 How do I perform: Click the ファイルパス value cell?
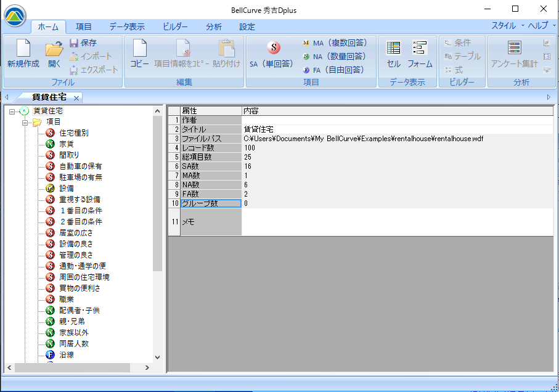point(397,139)
